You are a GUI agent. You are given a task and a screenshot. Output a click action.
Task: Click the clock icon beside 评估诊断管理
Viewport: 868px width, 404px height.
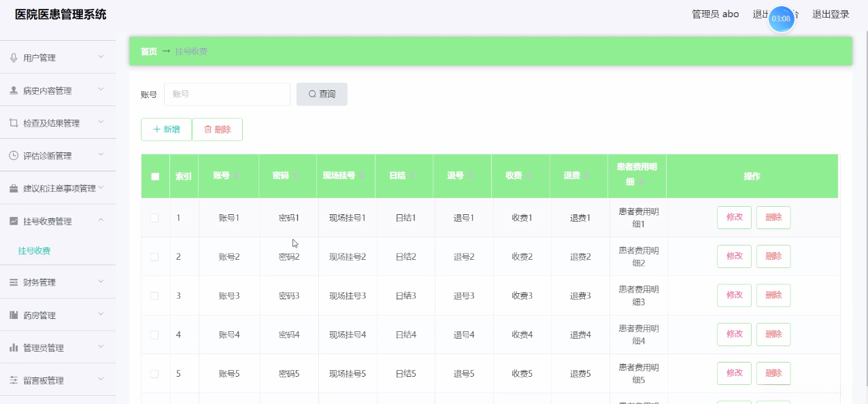coord(14,156)
